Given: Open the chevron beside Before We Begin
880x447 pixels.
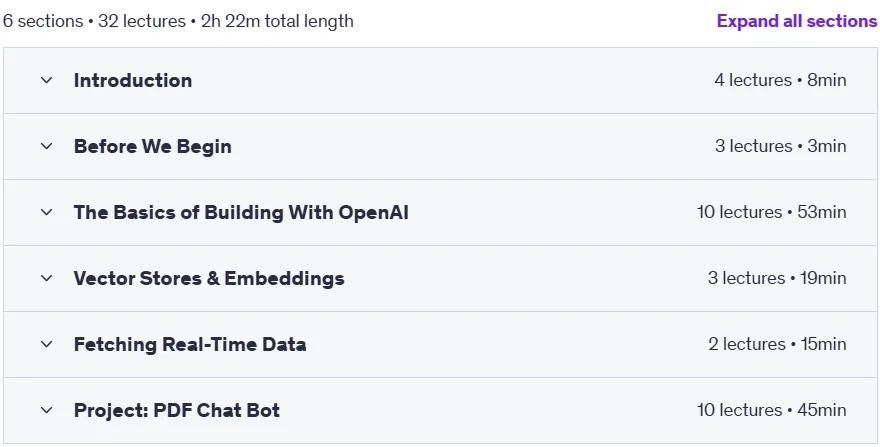Looking at the screenshot, I should (47, 147).
